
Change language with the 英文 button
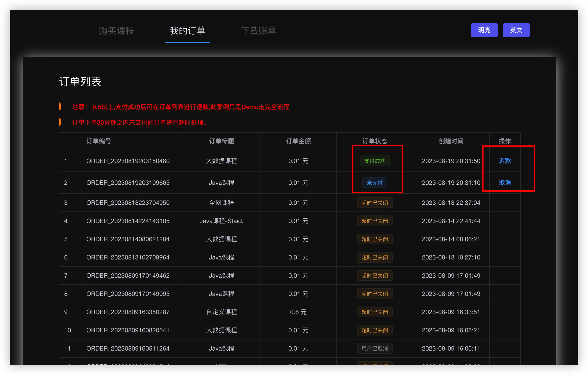(x=516, y=30)
